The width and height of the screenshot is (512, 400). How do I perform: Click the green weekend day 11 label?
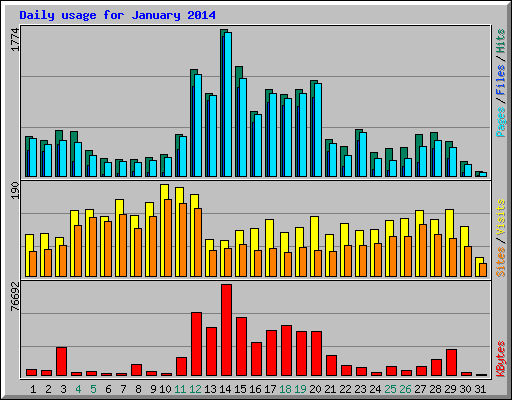180,389
